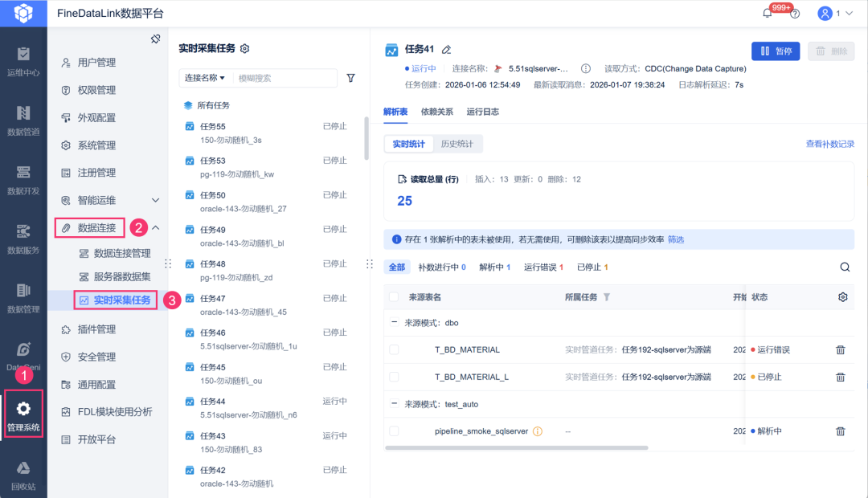
Task: Click the 筛选 link in notice
Action: (x=676, y=239)
